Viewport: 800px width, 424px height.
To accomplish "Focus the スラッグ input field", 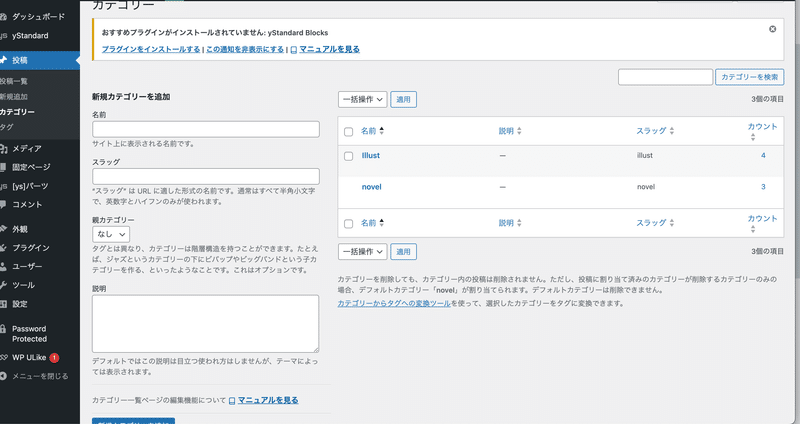I will [x=206, y=176].
